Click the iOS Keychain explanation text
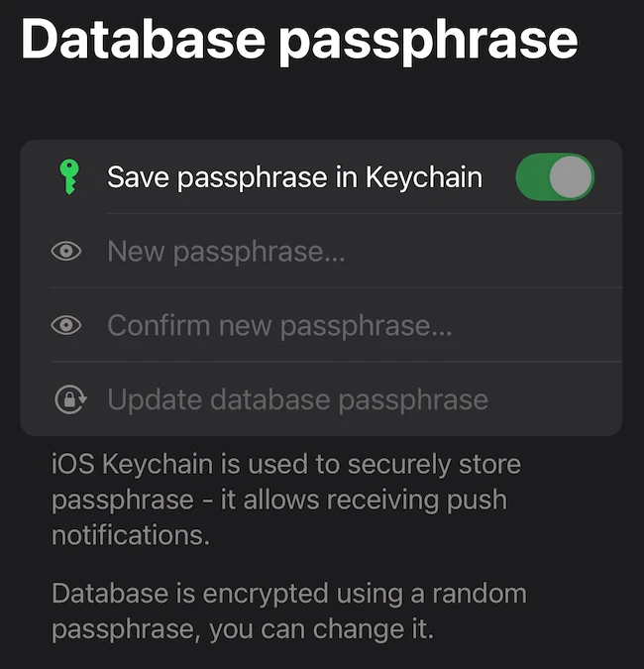The image size is (644, 669). [285, 500]
